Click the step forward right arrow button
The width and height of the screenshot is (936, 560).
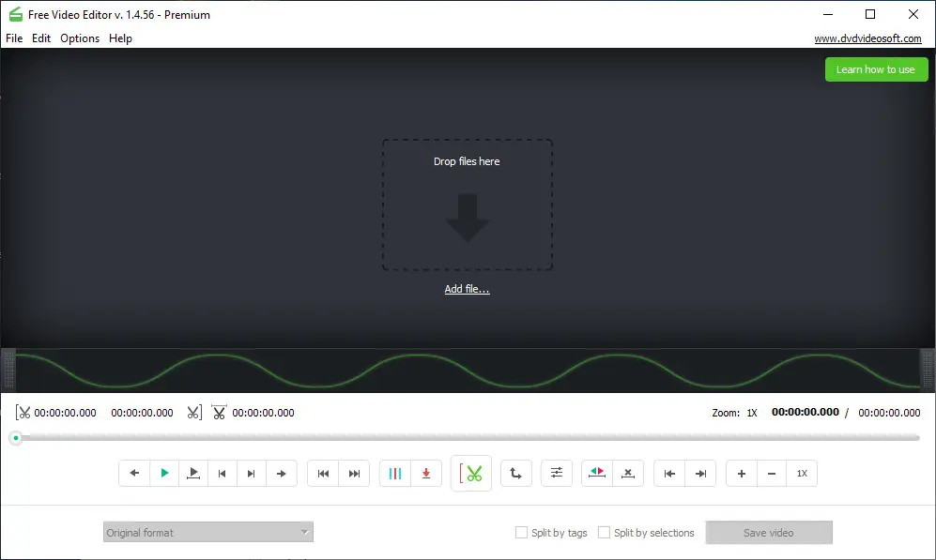point(281,474)
